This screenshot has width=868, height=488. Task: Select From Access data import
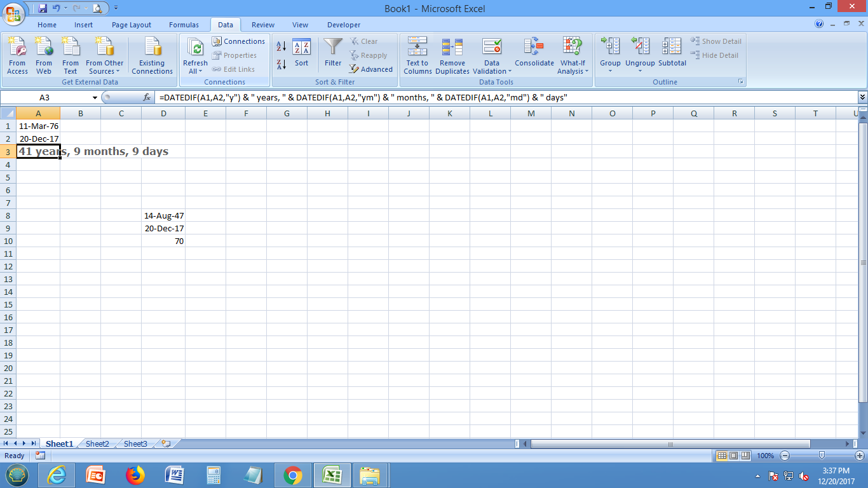[x=17, y=55]
